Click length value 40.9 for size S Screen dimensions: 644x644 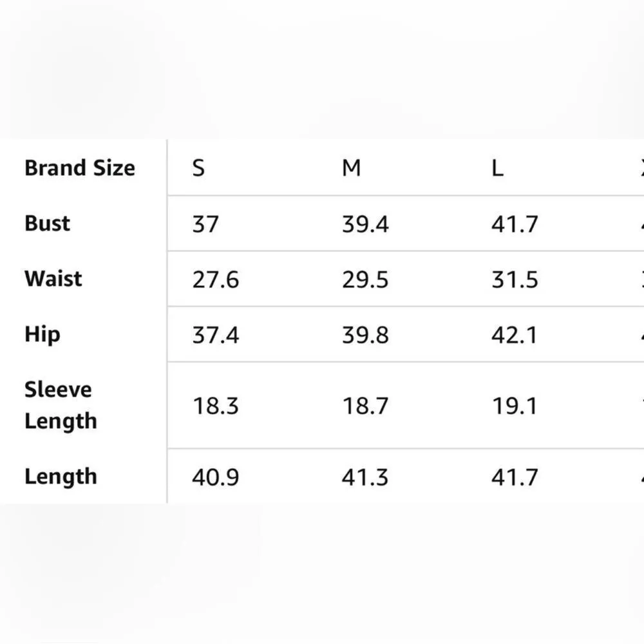point(215,478)
